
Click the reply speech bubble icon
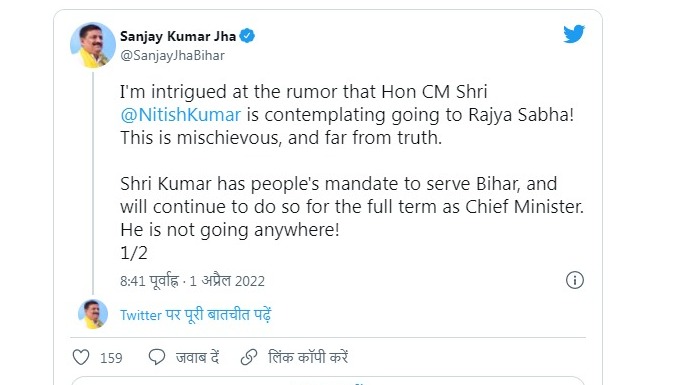(157, 357)
